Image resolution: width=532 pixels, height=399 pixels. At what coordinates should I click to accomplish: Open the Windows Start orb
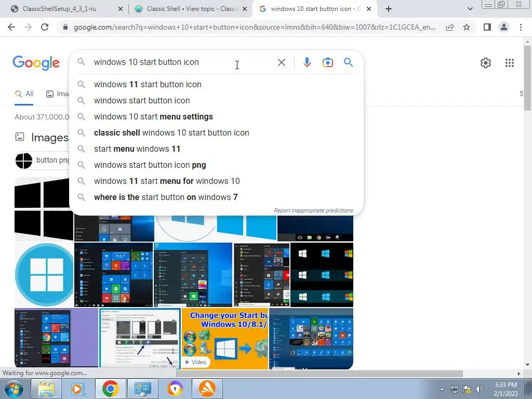click(14, 389)
